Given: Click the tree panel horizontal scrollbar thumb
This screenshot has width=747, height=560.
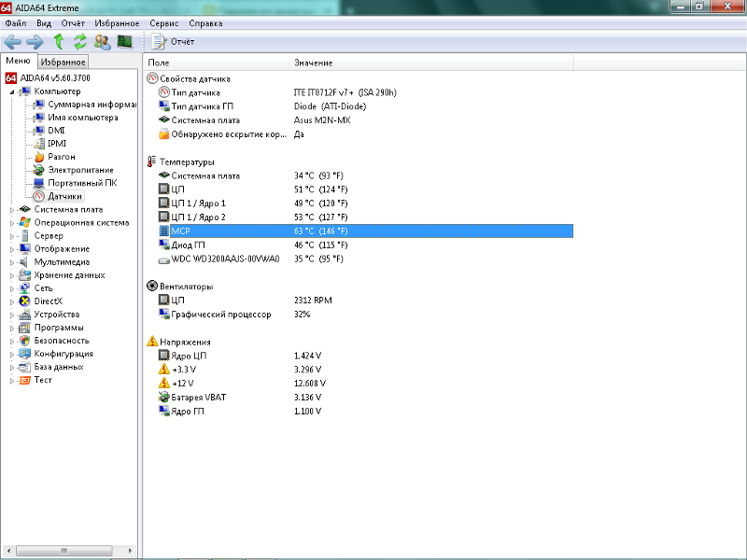Looking at the screenshot, I should click(x=64, y=551).
